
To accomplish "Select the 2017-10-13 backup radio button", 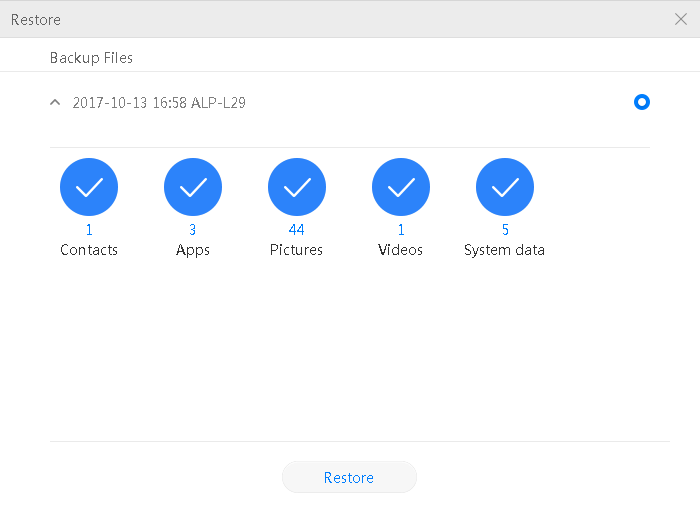I will tap(642, 102).
